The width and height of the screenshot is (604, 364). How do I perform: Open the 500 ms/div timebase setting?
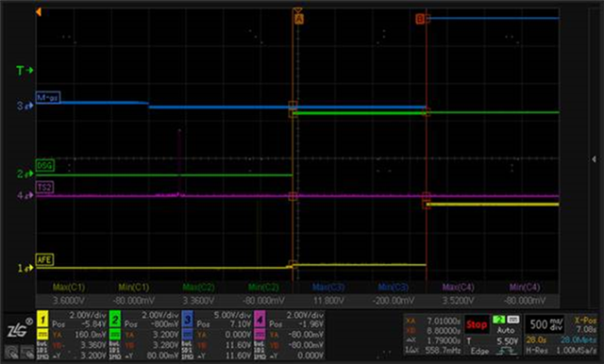tap(545, 324)
